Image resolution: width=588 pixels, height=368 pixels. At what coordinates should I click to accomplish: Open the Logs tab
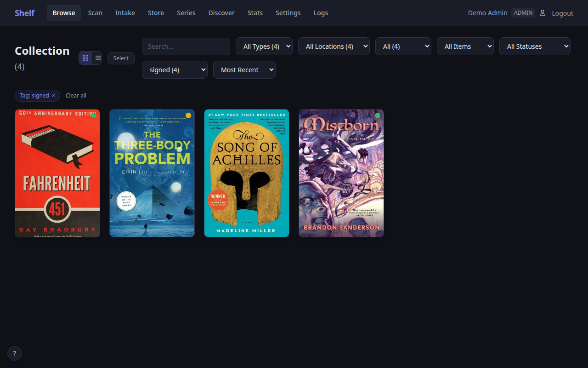tap(321, 13)
